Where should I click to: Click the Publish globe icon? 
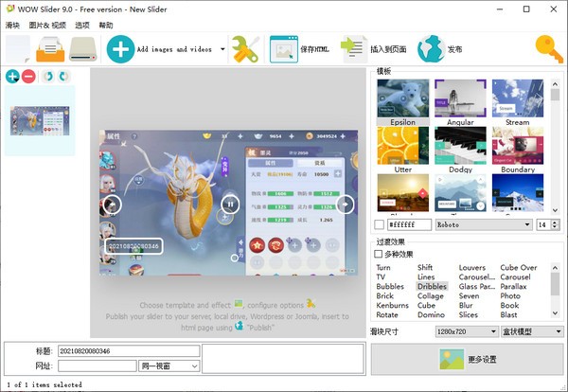[x=431, y=48]
